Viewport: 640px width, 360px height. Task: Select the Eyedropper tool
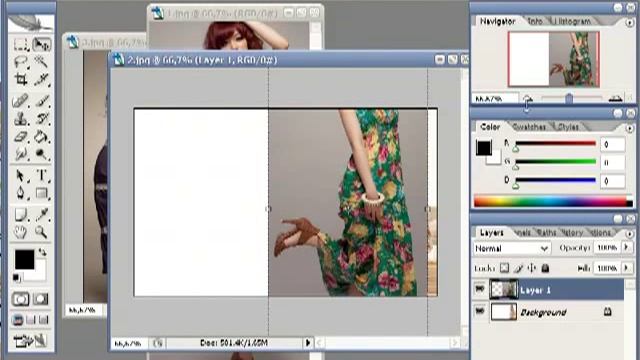(x=41, y=214)
